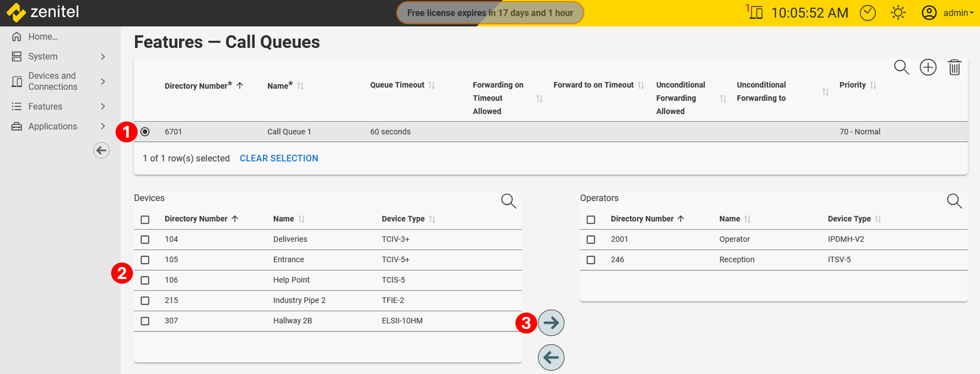
Task: Open search in Devices panel
Action: click(508, 201)
